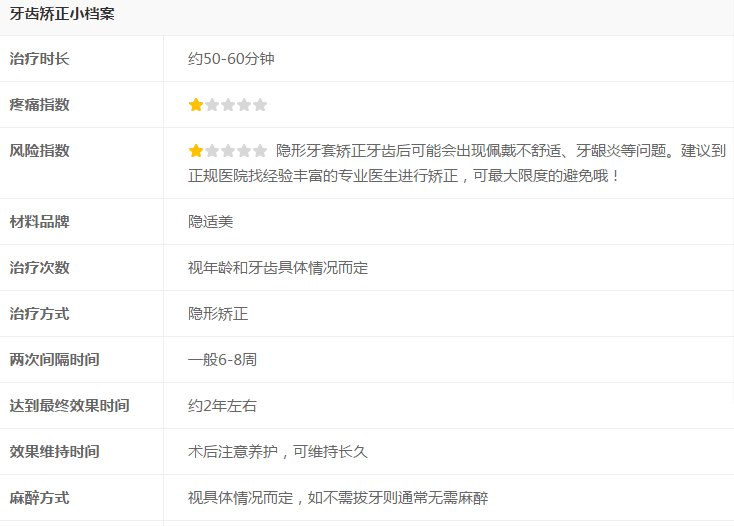The image size is (734, 526).
Task: Select the 治疗方式 label
Action: [39, 314]
